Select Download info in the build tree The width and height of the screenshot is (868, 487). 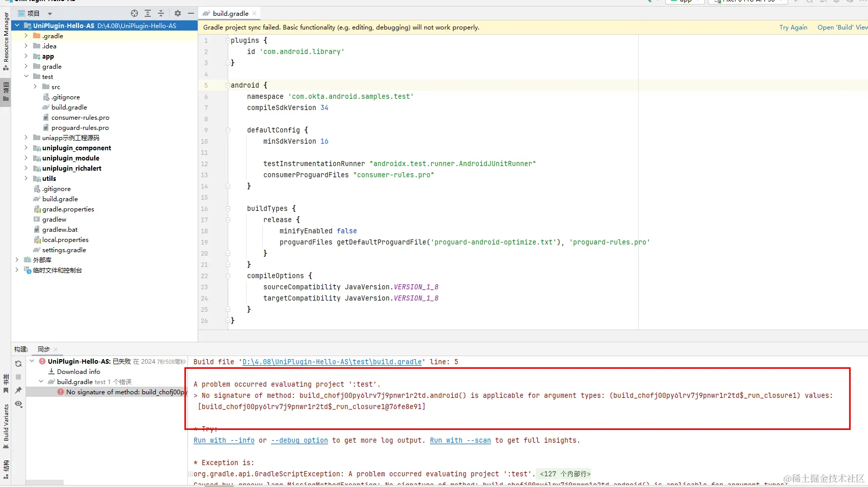coord(78,371)
